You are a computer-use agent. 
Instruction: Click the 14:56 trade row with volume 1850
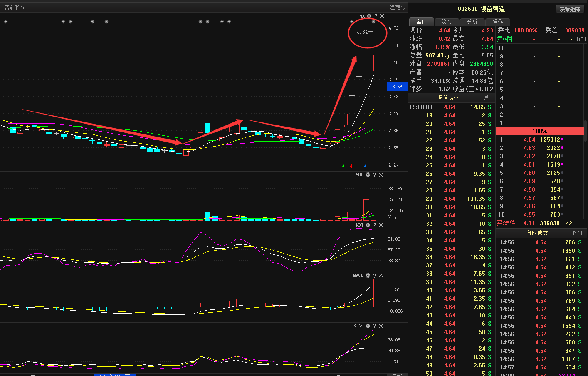click(x=541, y=251)
